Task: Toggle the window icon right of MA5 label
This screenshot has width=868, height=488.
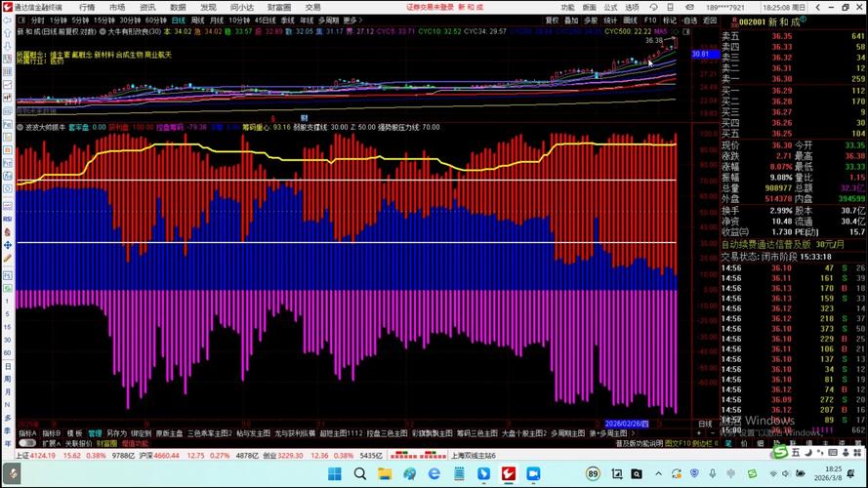Action: click(x=686, y=31)
